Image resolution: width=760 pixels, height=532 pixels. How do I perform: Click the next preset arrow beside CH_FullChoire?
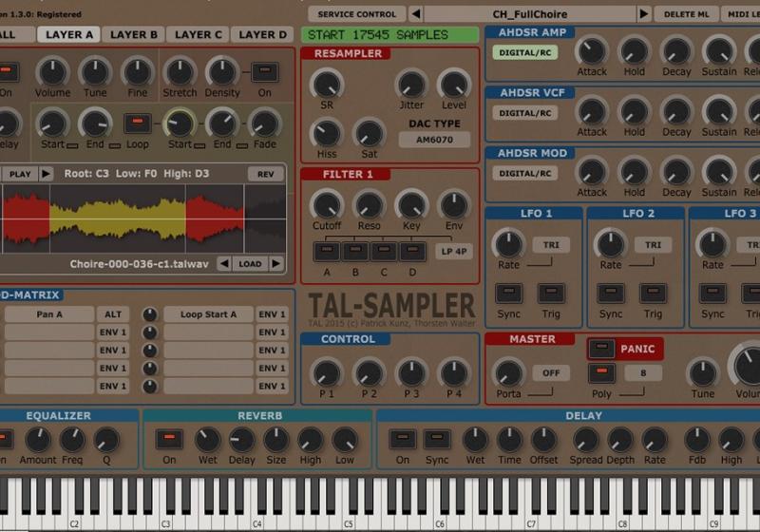(x=644, y=14)
